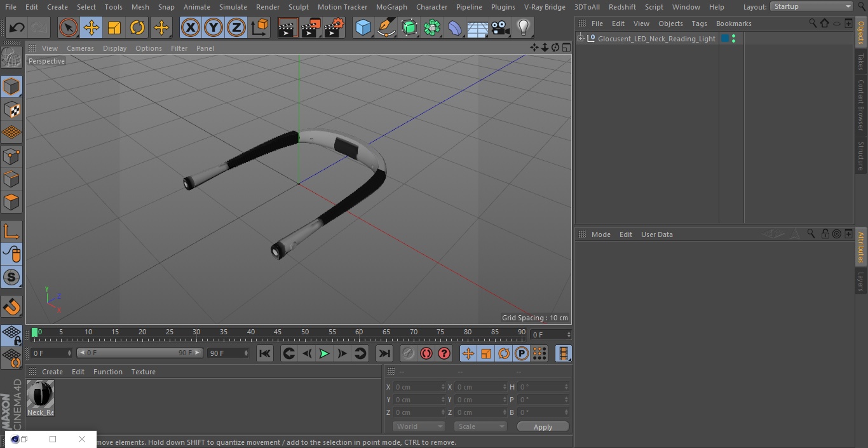Switch to the Takes side tab
This screenshot has width=868, height=448.
[x=861, y=62]
